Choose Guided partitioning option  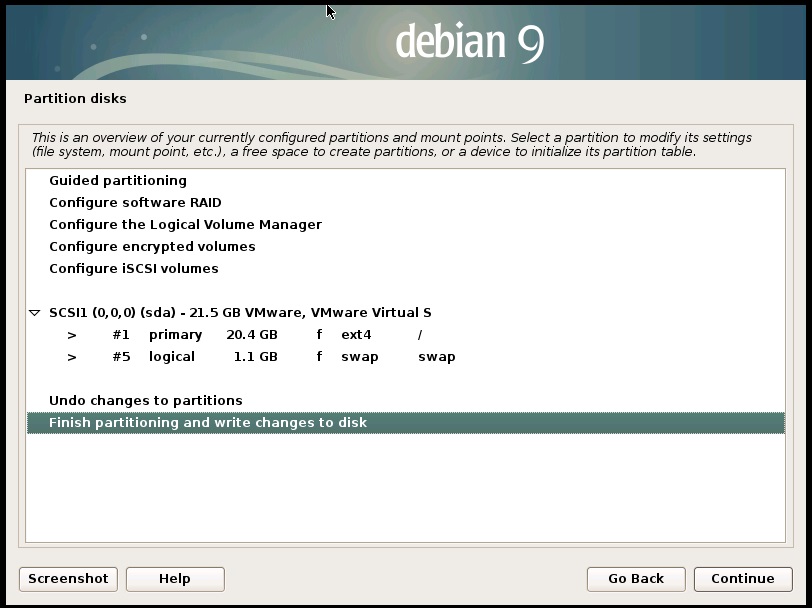click(x=118, y=181)
